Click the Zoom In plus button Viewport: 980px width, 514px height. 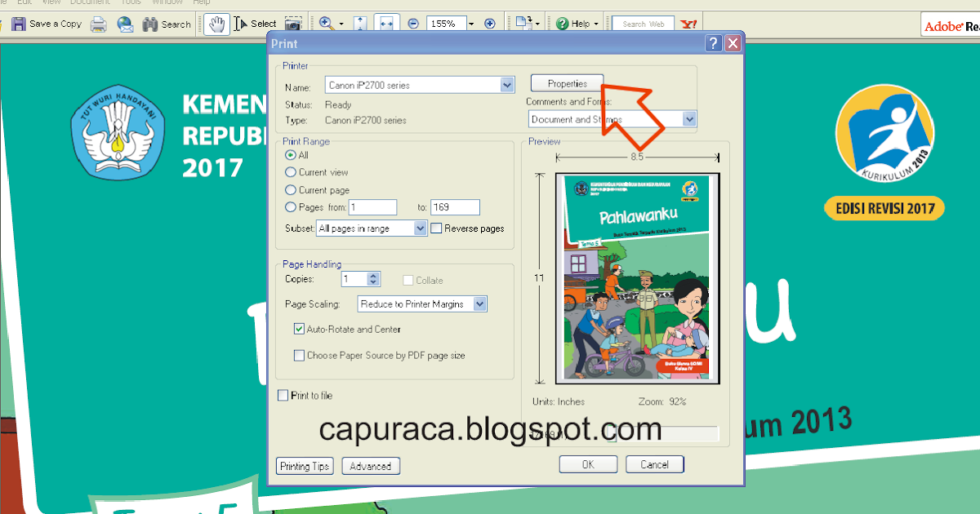click(490, 24)
